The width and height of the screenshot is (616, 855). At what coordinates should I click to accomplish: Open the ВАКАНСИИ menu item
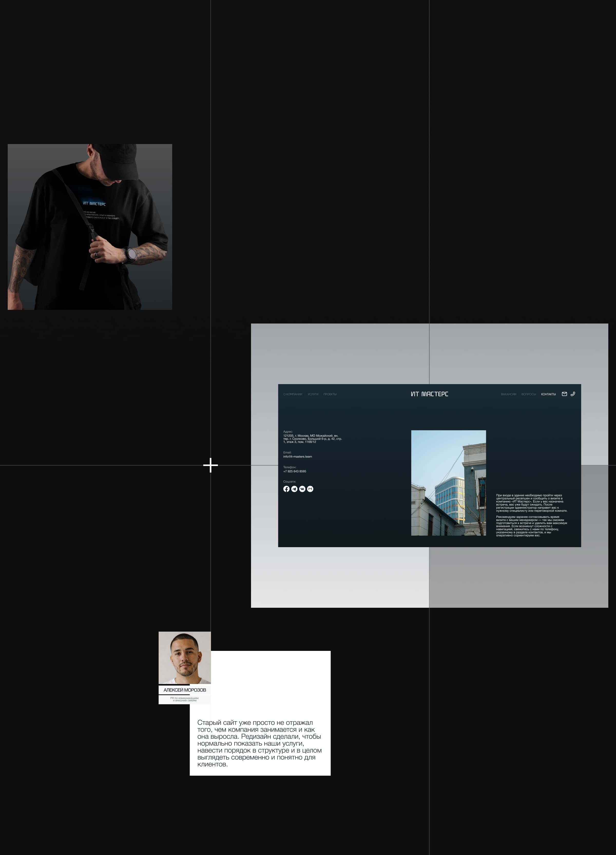point(508,394)
